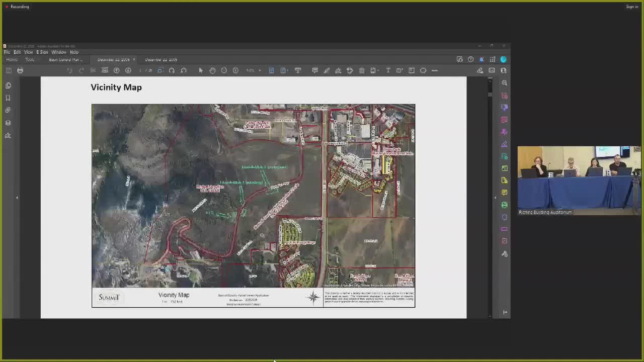Switch to the Home tab
The width and height of the screenshot is (644, 362).
click(12, 59)
